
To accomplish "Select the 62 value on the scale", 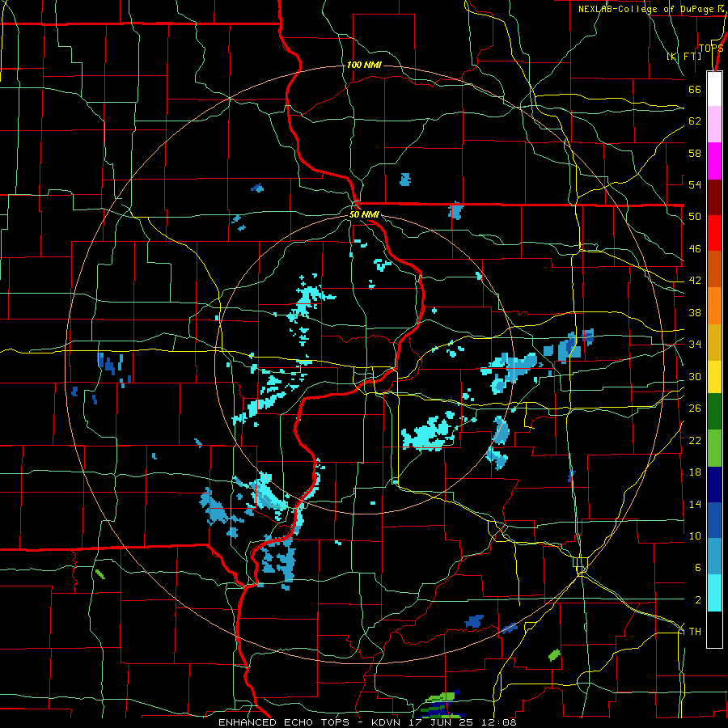I will click(x=695, y=121).
